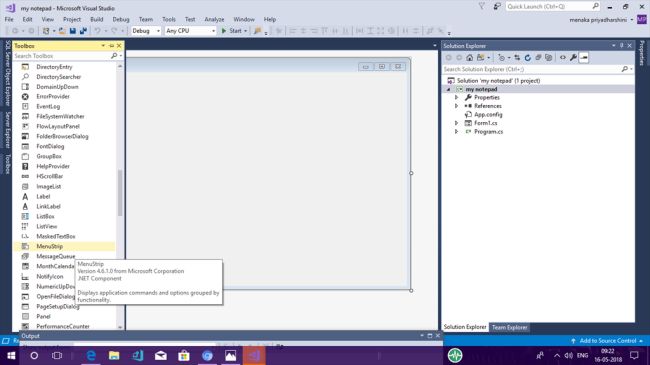
Task: Switch to the Solution Explorer bottom tab
Action: pyautogui.click(x=465, y=327)
